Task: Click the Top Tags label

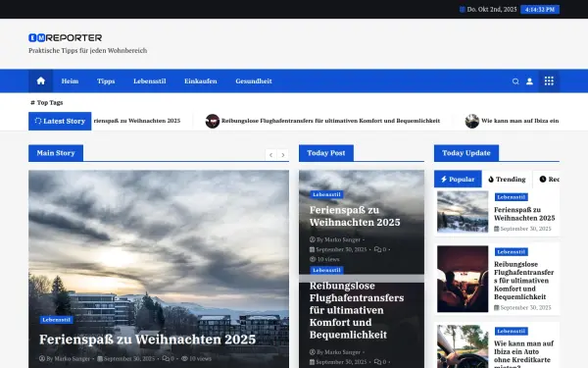Action: 47,102
